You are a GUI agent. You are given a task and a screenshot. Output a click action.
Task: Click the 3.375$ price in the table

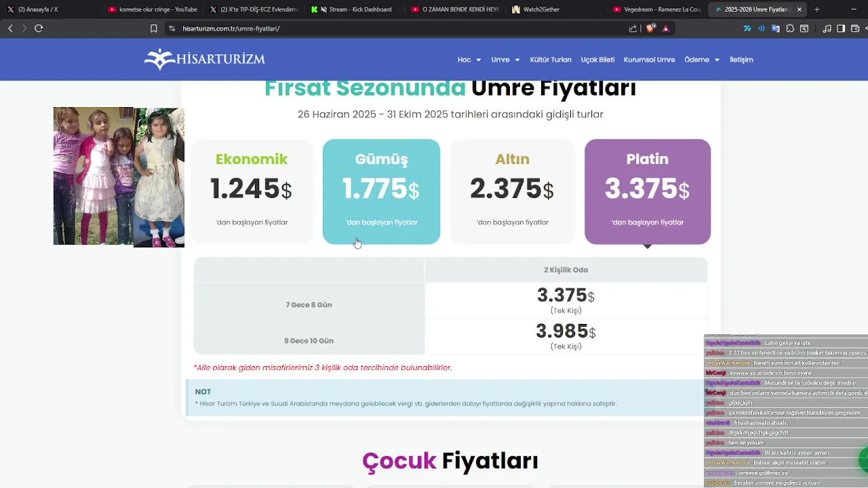tap(566, 296)
